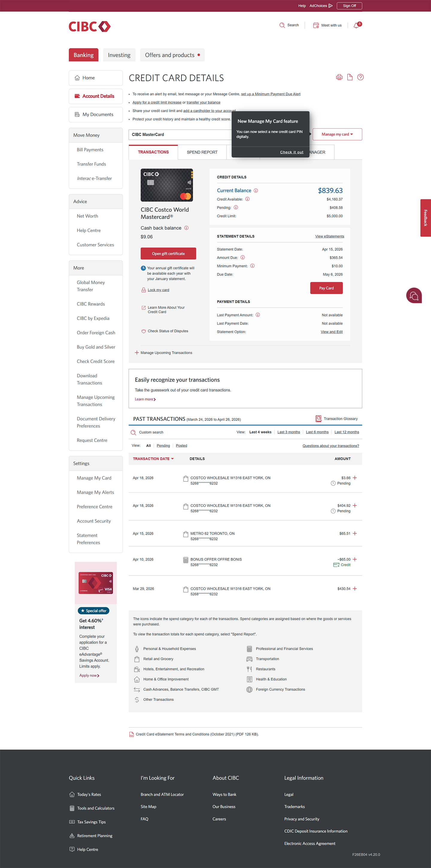Click the CIBC logo
431x868 pixels.
(x=90, y=27)
